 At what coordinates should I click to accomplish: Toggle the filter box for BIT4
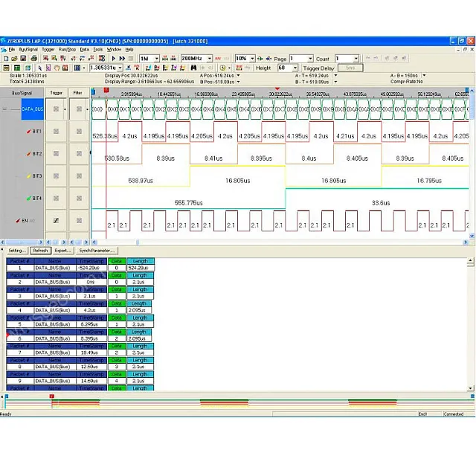[78, 199]
